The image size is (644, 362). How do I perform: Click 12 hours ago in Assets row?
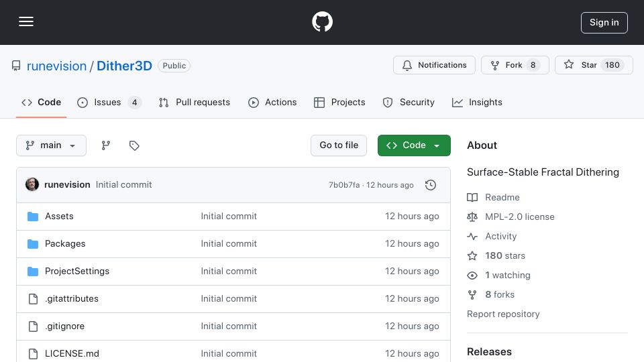pyautogui.click(x=412, y=217)
